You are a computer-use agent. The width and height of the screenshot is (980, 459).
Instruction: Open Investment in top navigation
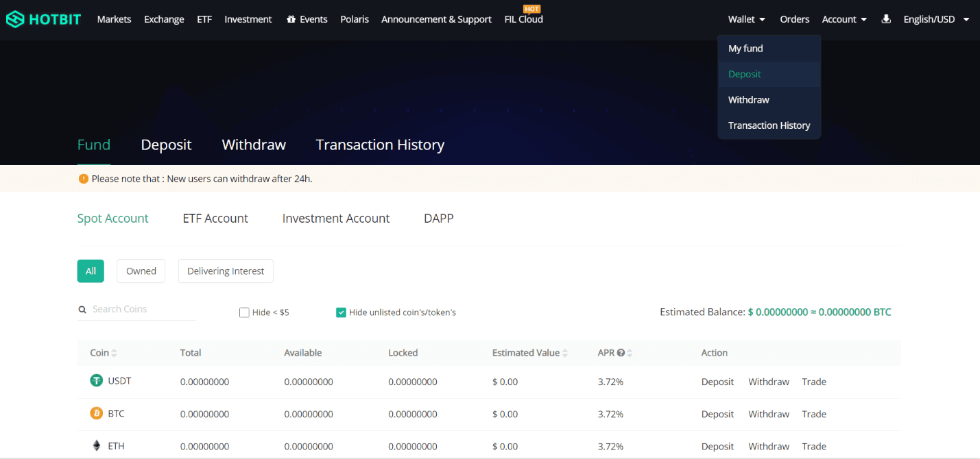pyautogui.click(x=248, y=19)
